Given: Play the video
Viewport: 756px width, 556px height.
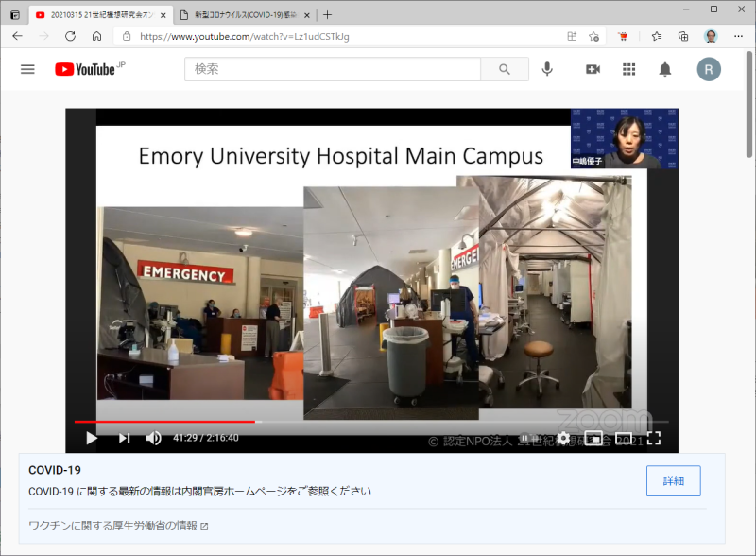Looking at the screenshot, I should click(91, 438).
